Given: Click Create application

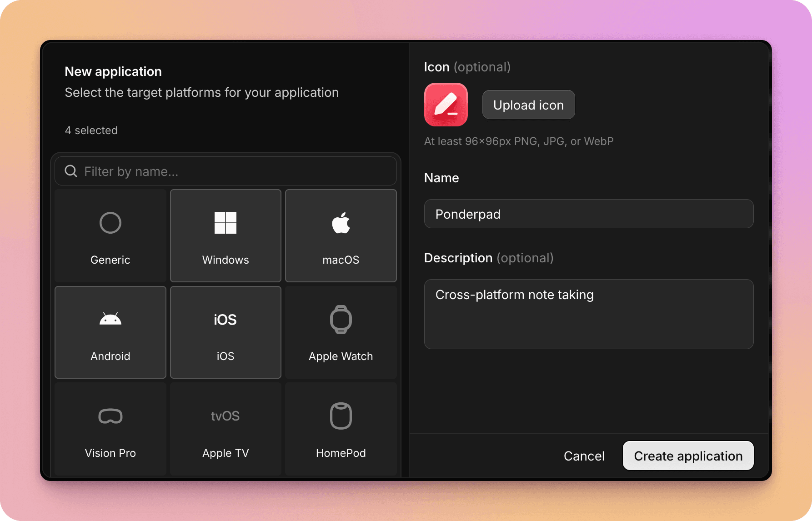Looking at the screenshot, I should tap(688, 456).
